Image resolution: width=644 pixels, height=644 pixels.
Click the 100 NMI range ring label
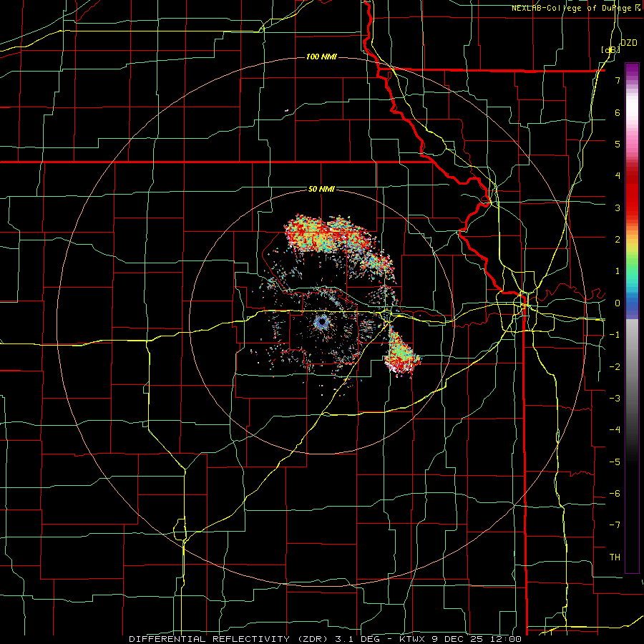(321, 57)
